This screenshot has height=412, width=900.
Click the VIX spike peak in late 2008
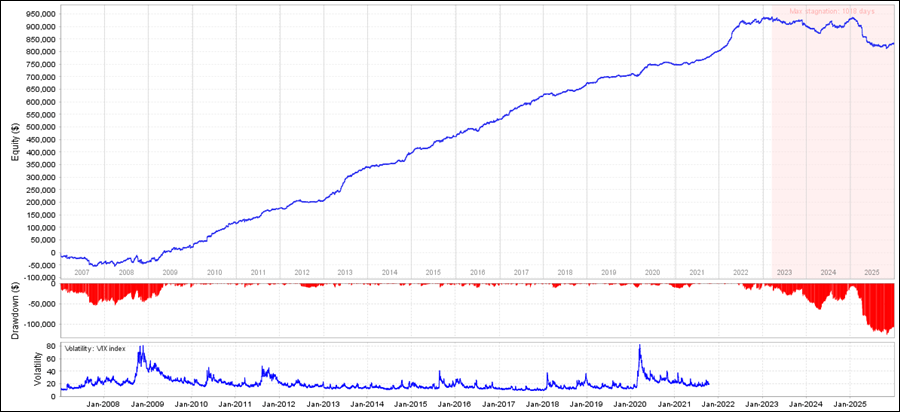coord(140,348)
